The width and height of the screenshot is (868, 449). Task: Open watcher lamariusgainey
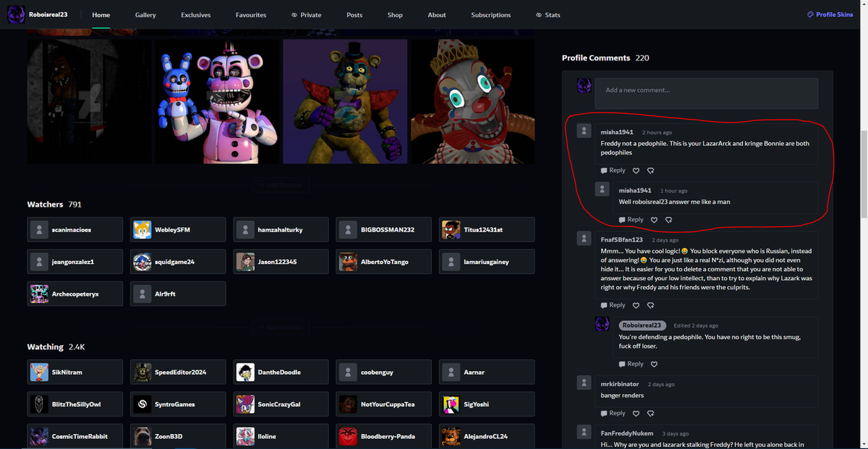tap(487, 262)
